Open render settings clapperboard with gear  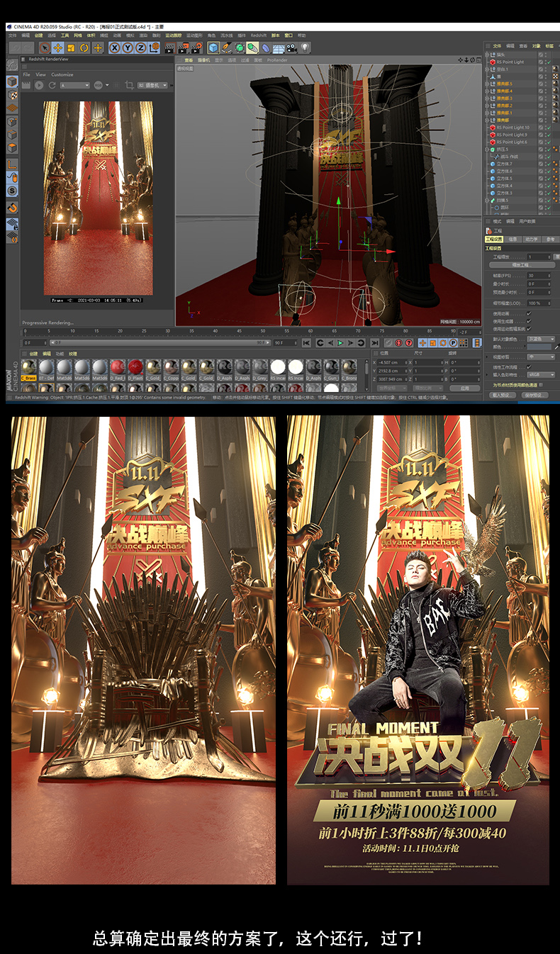tap(196, 48)
